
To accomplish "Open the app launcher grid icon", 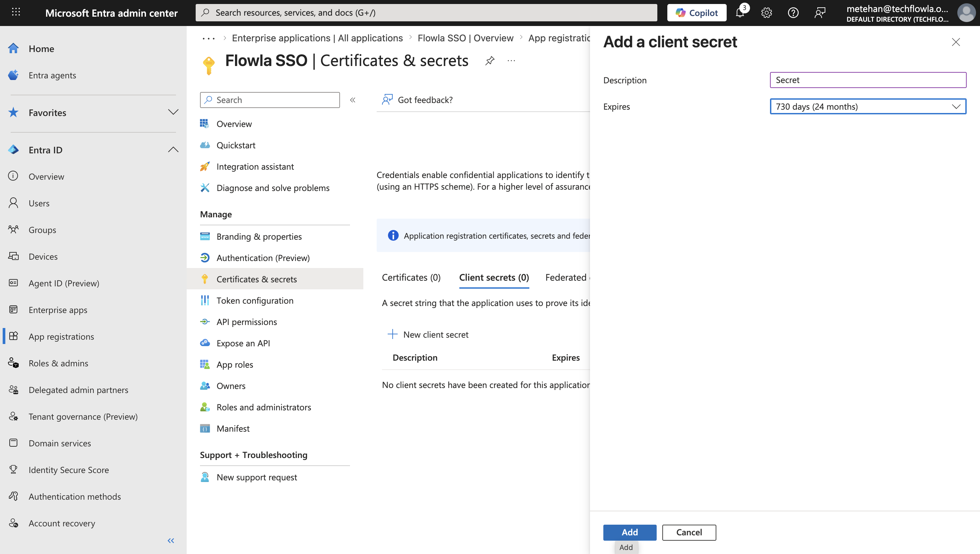I will (16, 12).
